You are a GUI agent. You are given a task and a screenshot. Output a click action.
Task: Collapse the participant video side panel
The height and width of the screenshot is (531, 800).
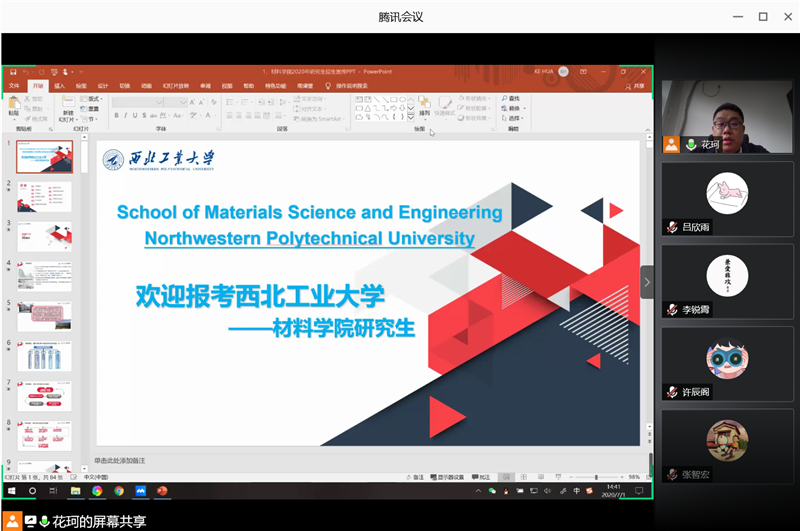click(646, 282)
